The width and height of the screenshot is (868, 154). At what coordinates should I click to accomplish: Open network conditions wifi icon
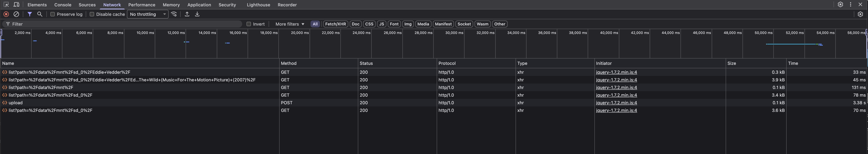tap(174, 14)
